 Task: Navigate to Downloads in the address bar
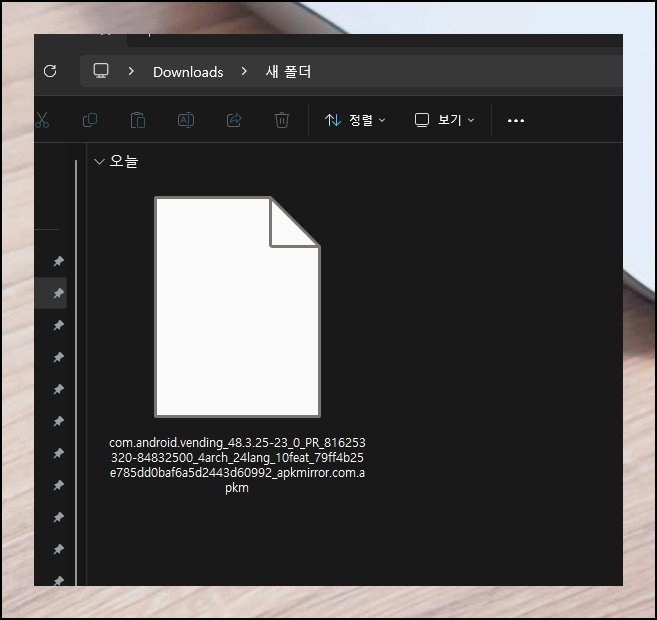(188, 72)
